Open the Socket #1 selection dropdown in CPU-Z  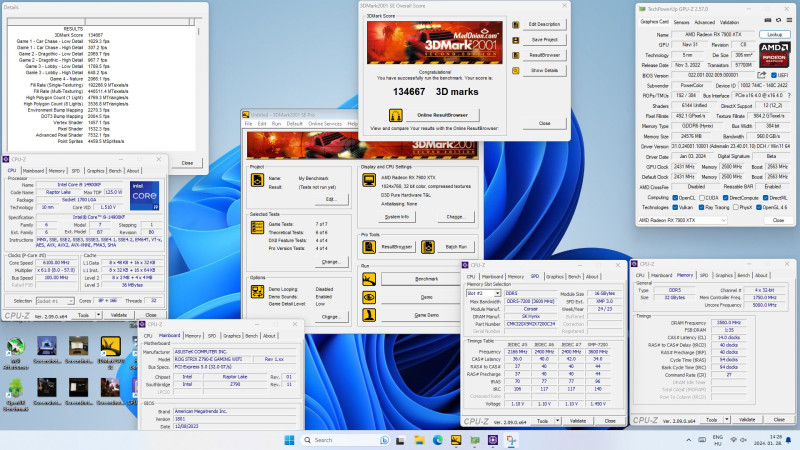point(55,301)
